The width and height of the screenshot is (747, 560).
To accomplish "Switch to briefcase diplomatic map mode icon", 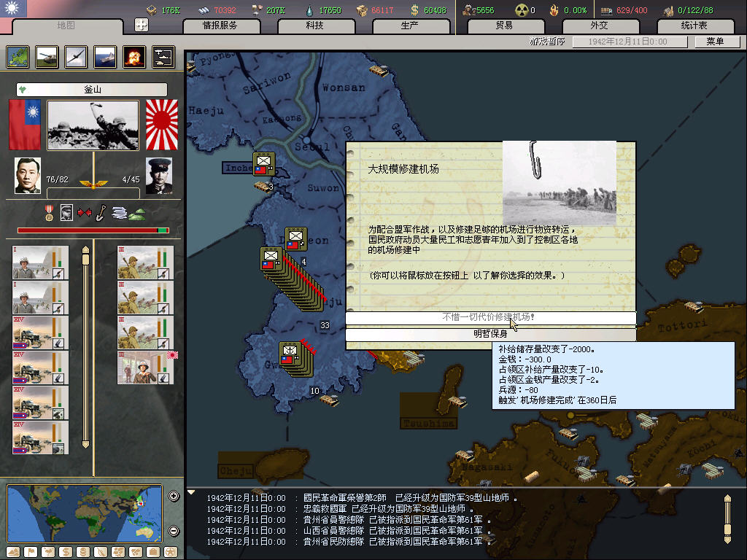I will 153,552.
